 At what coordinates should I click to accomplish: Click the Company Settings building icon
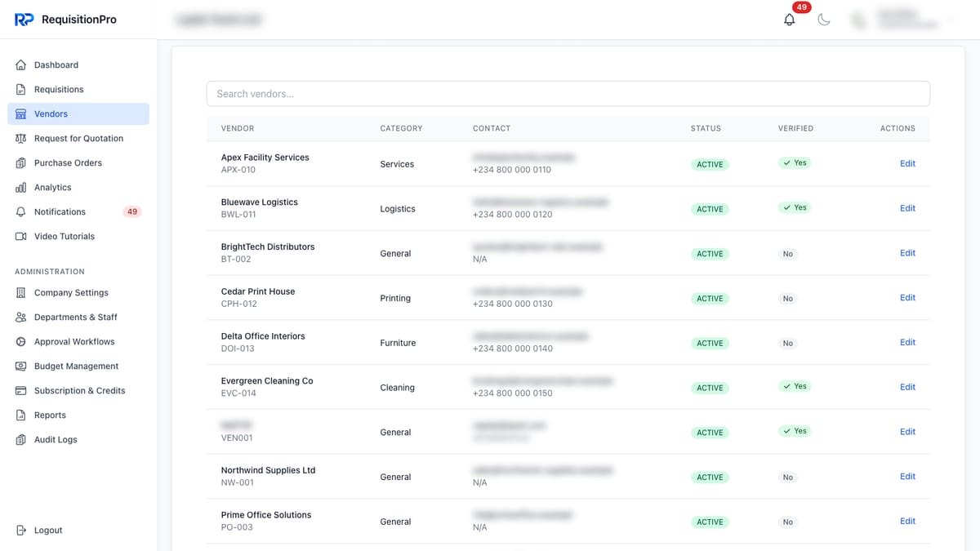pos(21,293)
